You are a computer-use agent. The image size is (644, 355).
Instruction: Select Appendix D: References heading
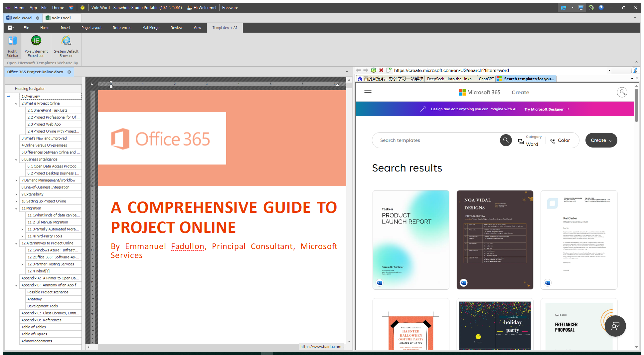[x=50, y=320]
